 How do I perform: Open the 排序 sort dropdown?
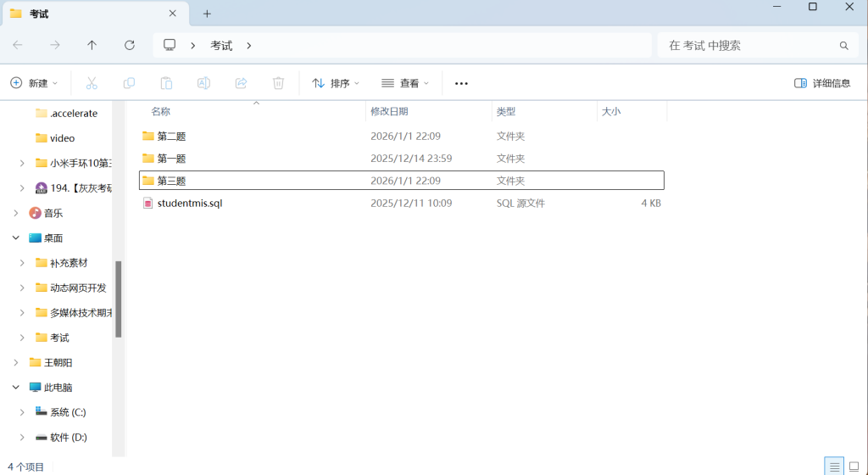(x=336, y=83)
